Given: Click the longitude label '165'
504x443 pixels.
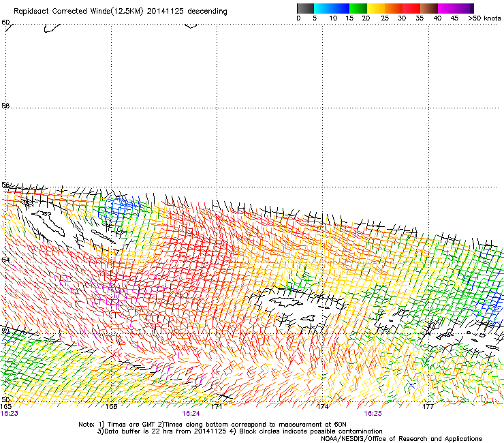Looking at the screenshot, I should point(5,407).
